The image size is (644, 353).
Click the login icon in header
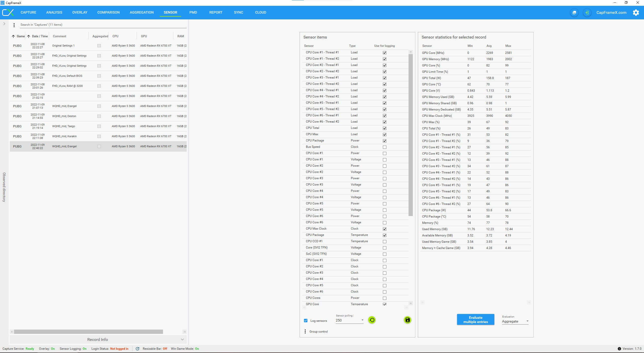click(x=587, y=13)
